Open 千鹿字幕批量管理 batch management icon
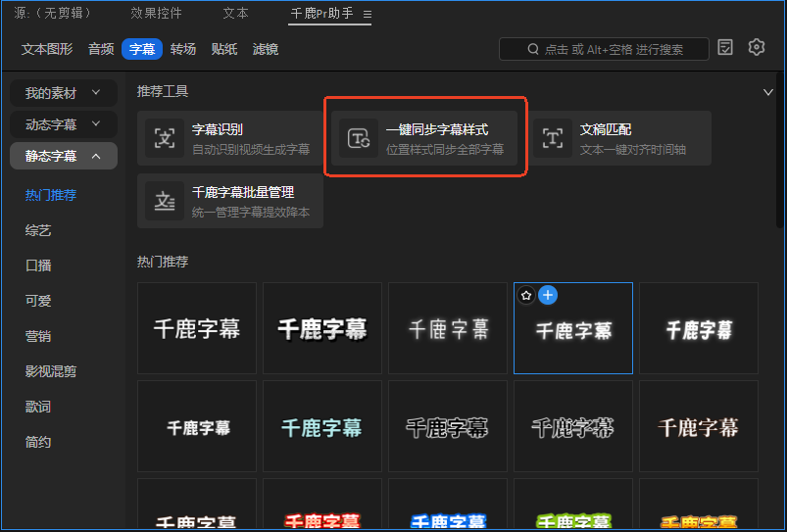This screenshot has height=532, width=787. 165,201
